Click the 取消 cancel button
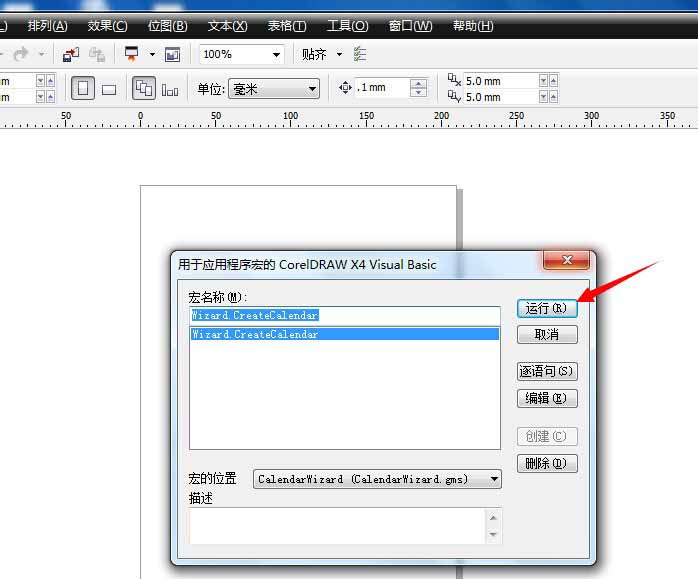The height and width of the screenshot is (579, 698). point(547,334)
